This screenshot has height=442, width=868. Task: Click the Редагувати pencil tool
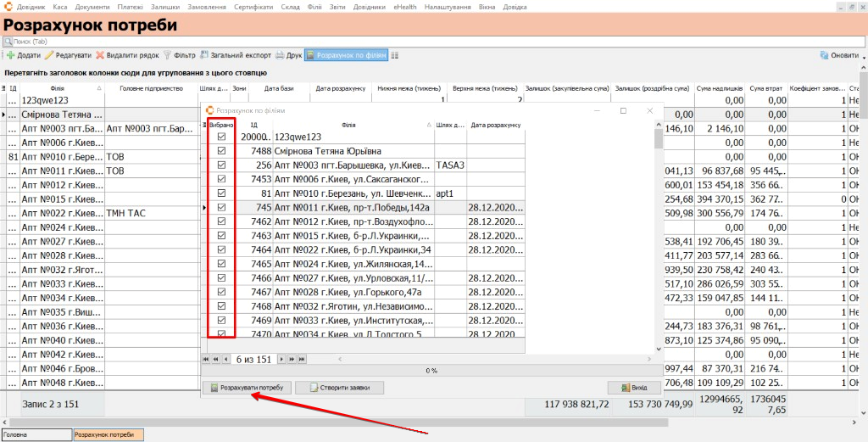click(68, 55)
